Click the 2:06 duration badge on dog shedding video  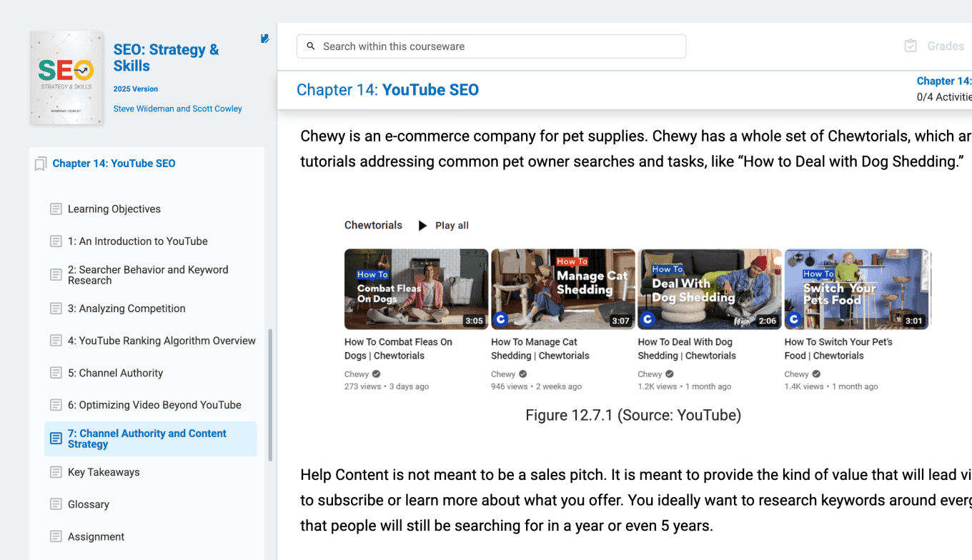tap(768, 321)
